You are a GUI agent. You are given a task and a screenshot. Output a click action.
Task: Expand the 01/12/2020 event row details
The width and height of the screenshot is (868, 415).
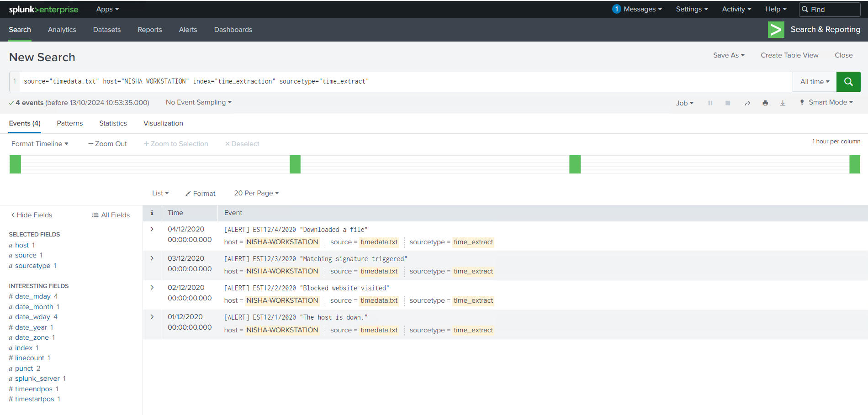click(x=152, y=317)
